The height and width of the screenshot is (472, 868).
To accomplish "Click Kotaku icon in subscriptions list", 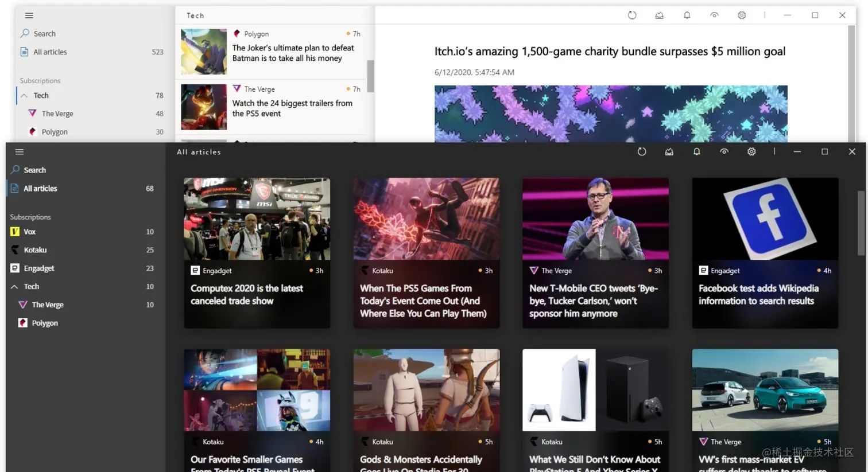I will (x=15, y=250).
